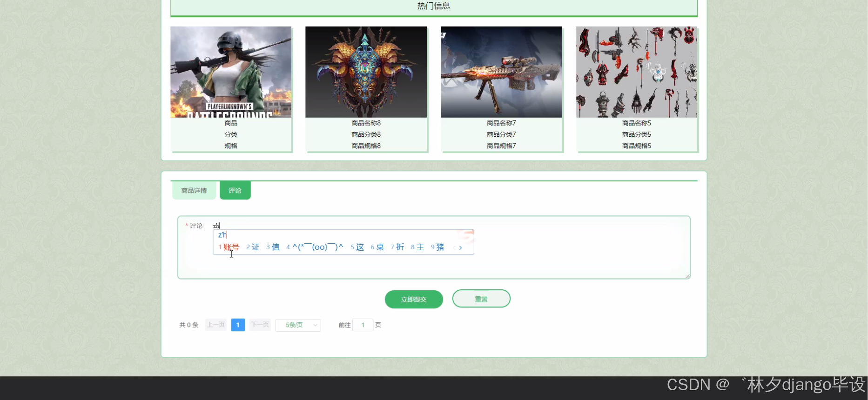The image size is (868, 400).
Task: Show next page of IME candidates
Action: pyautogui.click(x=461, y=248)
